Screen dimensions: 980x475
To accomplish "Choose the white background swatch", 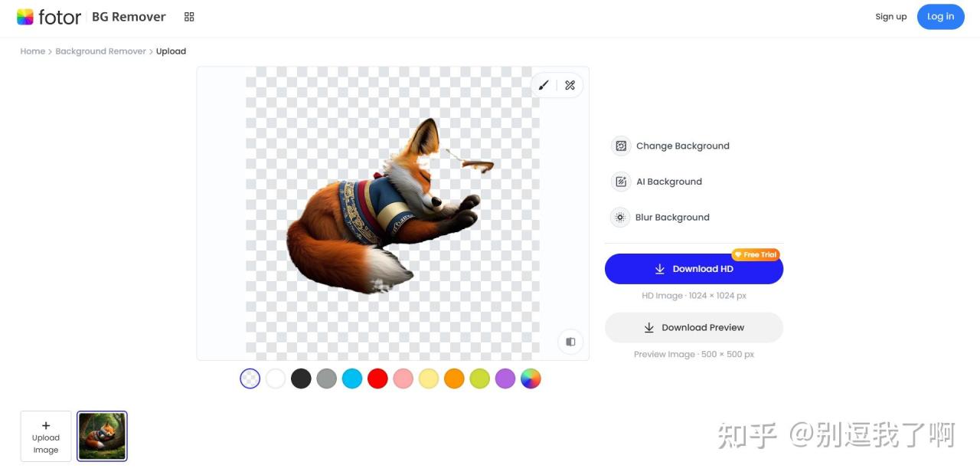I will pyautogui.click(x=276, y=378).
